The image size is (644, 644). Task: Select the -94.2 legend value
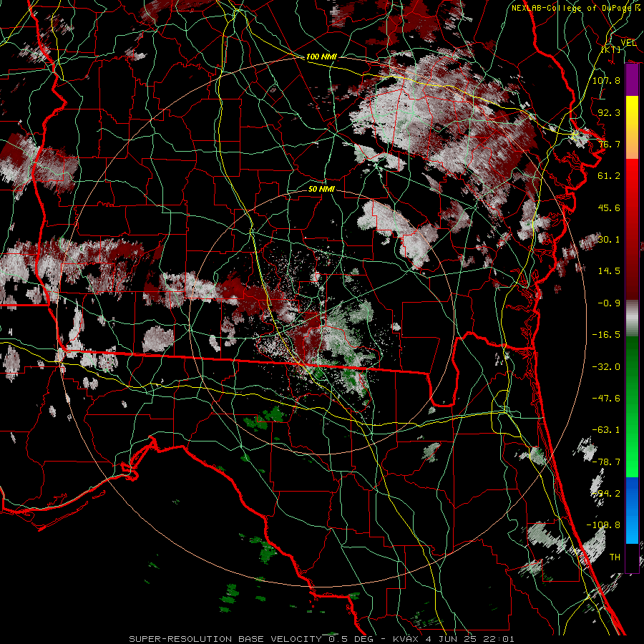click(x=606, y=493)
